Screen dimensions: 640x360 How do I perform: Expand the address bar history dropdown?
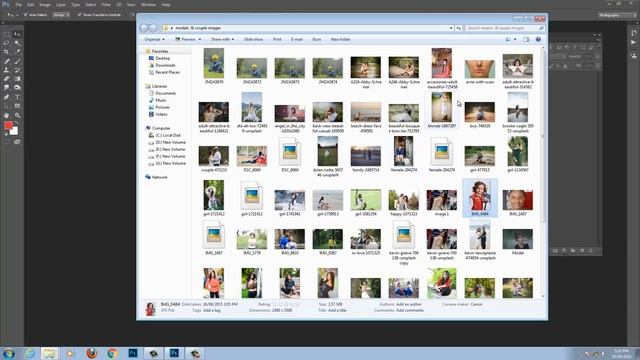[x=451, y=28]
